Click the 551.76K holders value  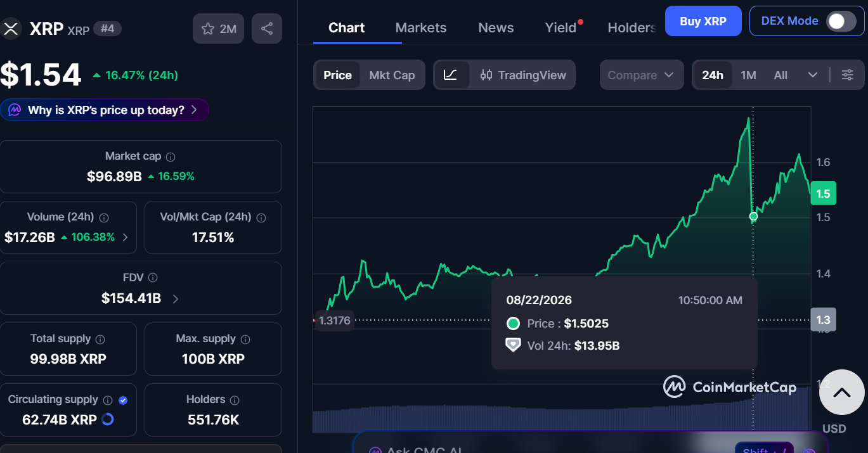(x=213, y=419)
